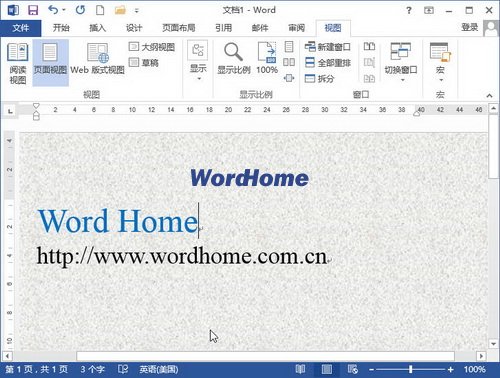Click the Multiple Pages zoom icon
The height and width of the screenshot is (378, 500).
(x=289, y=62)
